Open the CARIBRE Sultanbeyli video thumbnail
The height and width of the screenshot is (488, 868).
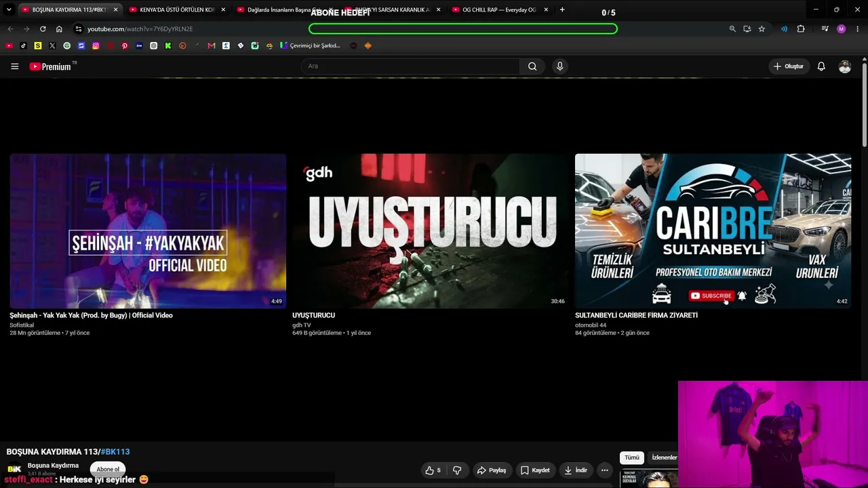click(x=713, y=231)
